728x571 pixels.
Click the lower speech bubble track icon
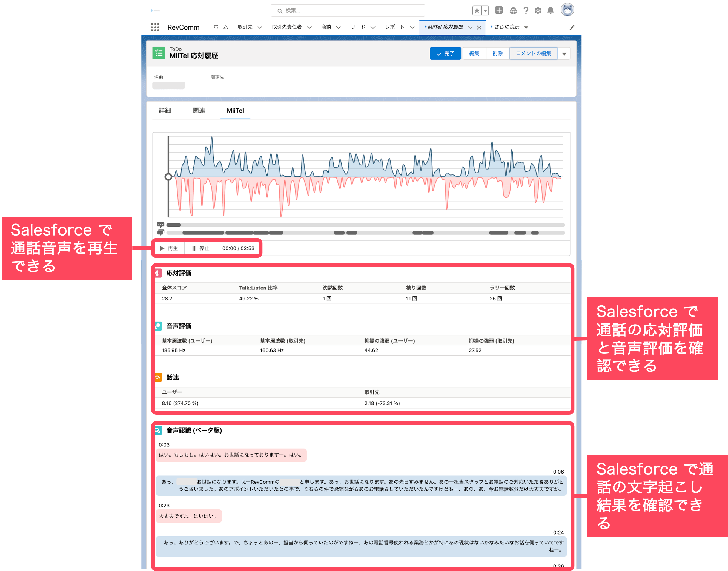click(160, 233)
